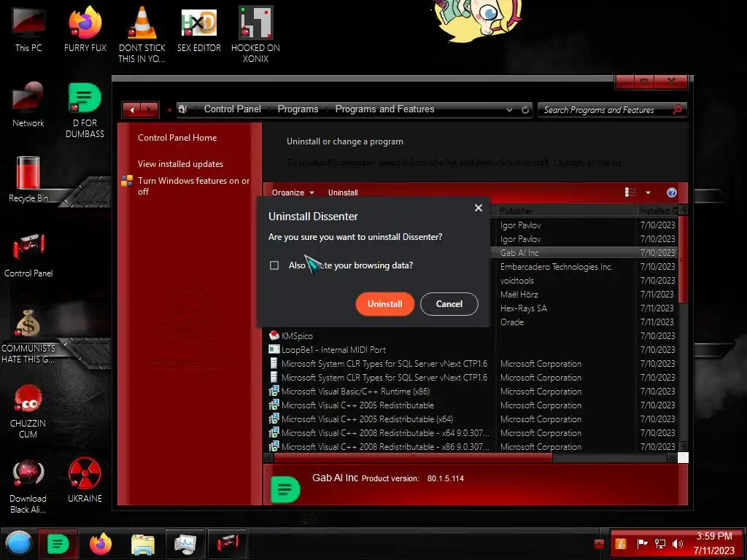Viewport: 747px width, 560px height.
Task: Open View installed updates link
Action: (x=181, y=164)
